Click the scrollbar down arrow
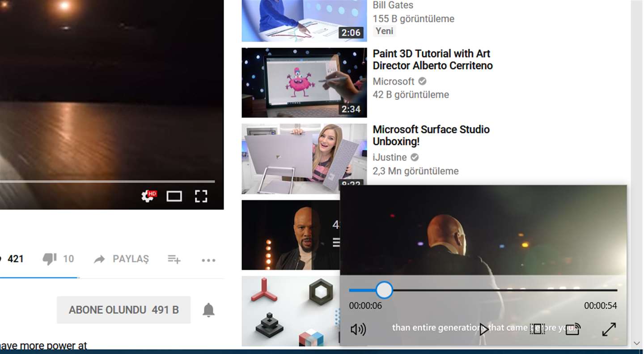This screenshot has width=644, height=354. click(637, 344)
